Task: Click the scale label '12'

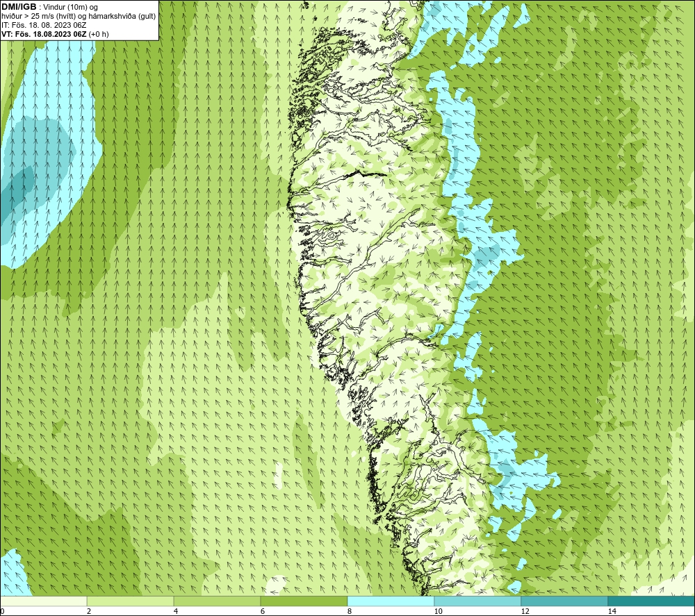Action: (x=525, y=611)
